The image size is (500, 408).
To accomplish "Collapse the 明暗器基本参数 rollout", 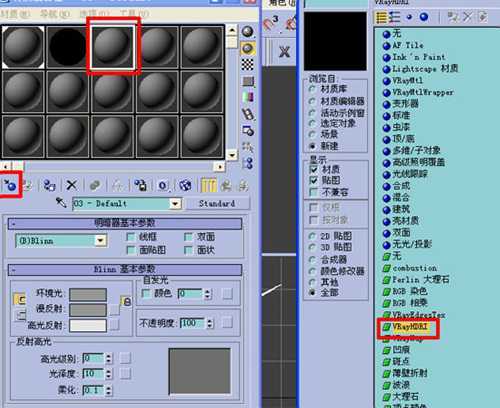I will pyautogui.click(x=125, y=223).
